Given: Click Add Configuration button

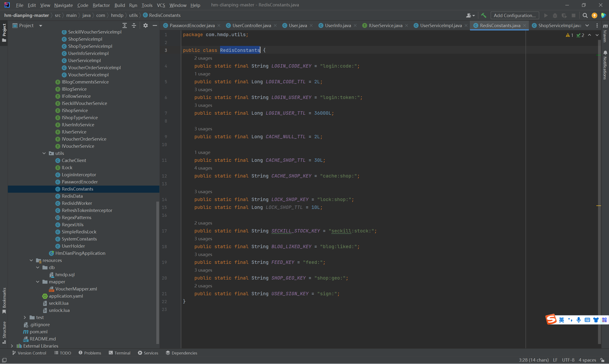Looking at the screenshot, I should coord(514,15).
